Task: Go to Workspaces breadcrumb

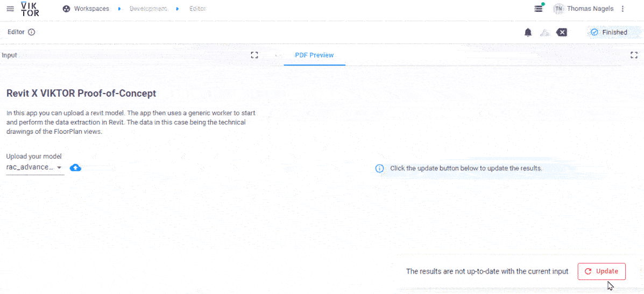Action: [x=86, y=9]
